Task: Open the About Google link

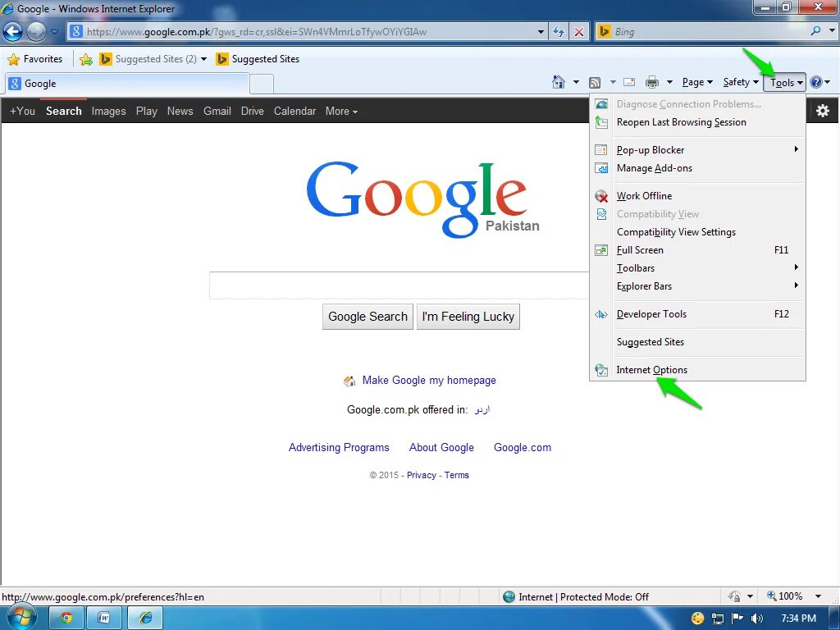Action: 441,448
